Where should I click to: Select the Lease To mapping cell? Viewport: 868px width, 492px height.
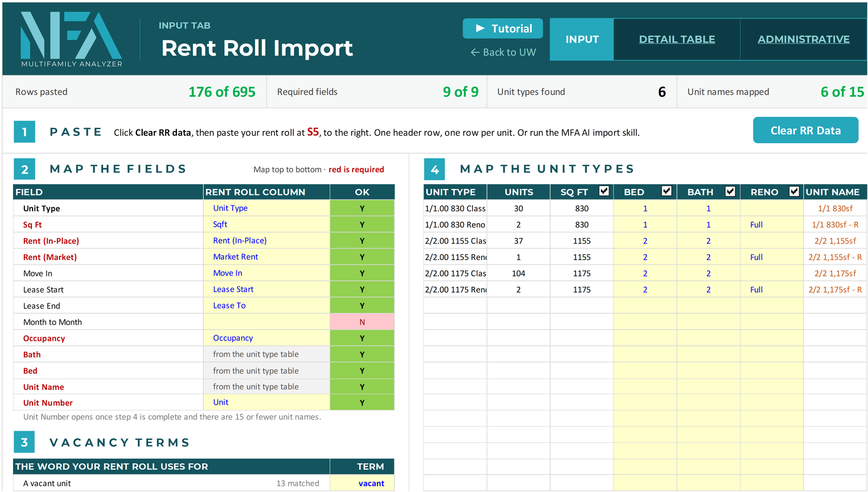266,306
